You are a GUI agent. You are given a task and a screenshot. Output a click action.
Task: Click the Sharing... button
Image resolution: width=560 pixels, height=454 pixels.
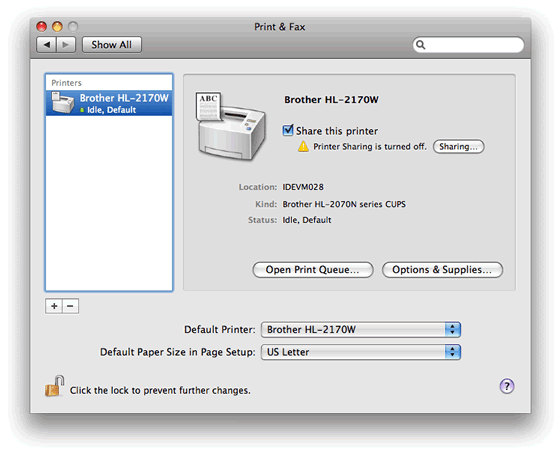[x=459, y=146]
